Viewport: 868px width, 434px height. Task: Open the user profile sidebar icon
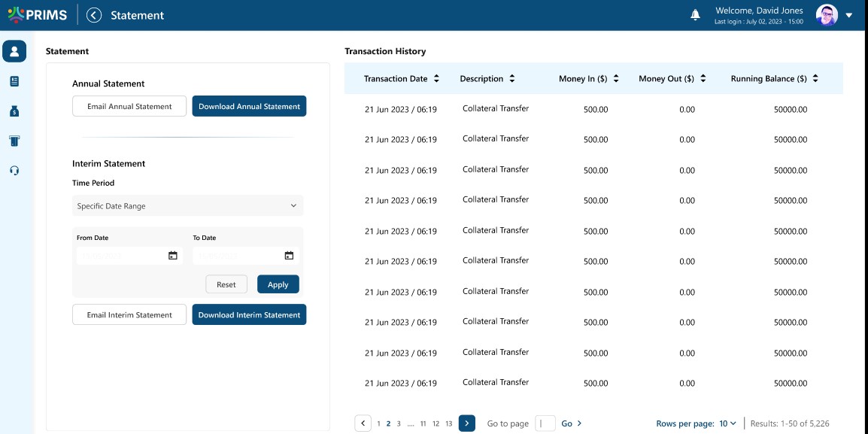(14, 51)
